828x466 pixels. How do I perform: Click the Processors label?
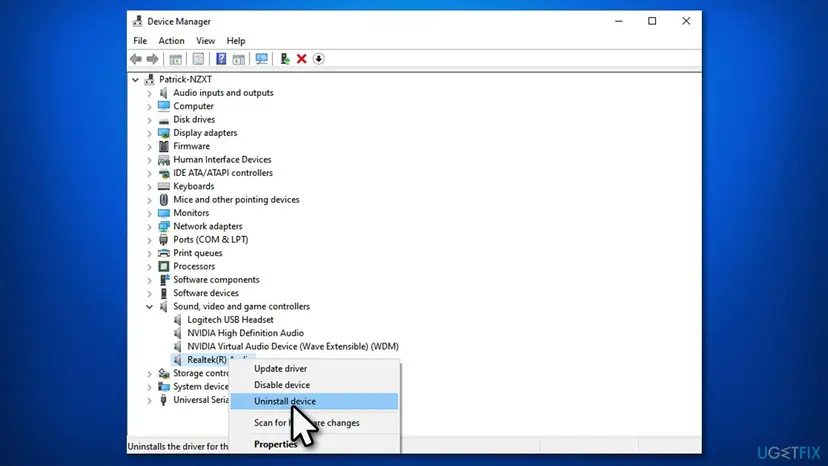[x=194, y=267]
